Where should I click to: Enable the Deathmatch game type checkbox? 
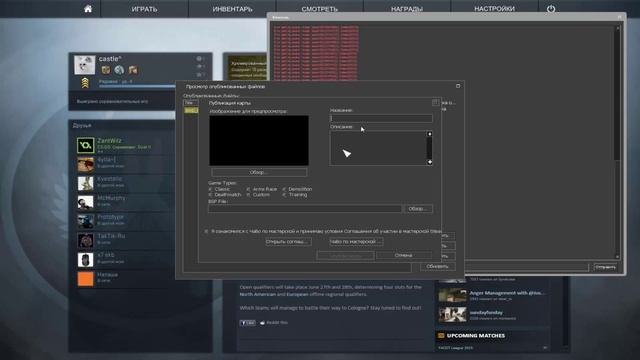pos(211,195)
